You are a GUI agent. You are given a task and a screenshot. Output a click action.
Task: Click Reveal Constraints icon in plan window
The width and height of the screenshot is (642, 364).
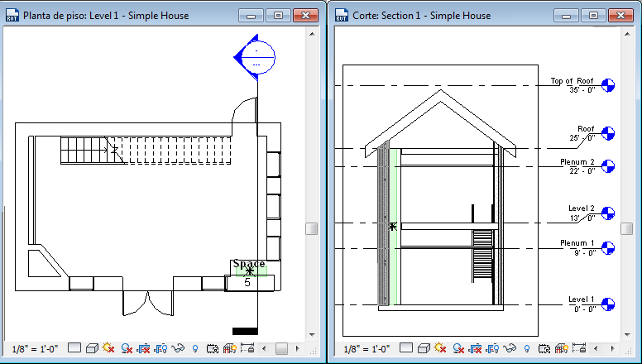[x=247, y=348]
